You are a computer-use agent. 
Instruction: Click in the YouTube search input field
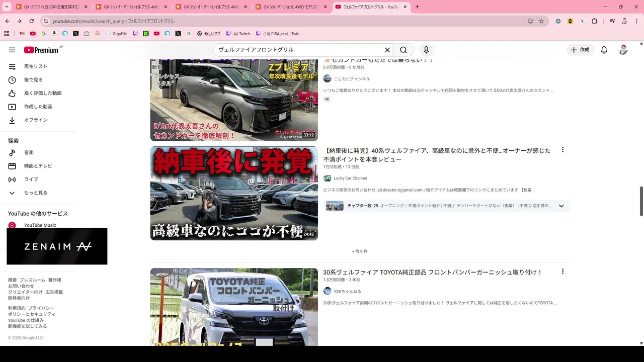[299, 50]
